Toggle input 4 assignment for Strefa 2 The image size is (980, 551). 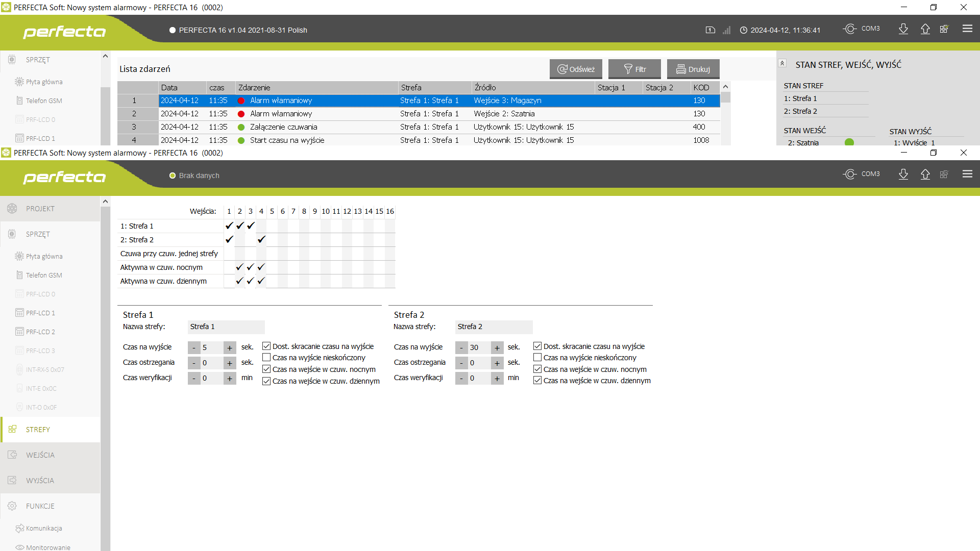[261, 240]
